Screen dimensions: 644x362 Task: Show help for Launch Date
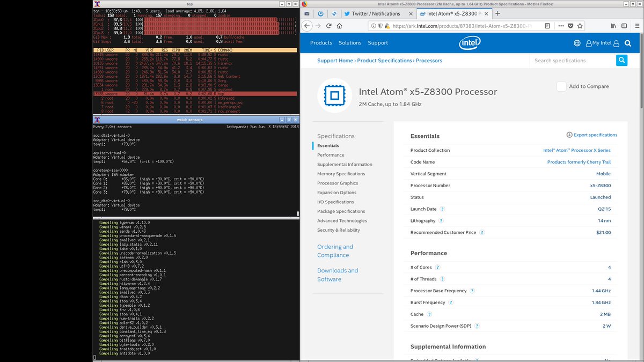(x=443, y=209)
